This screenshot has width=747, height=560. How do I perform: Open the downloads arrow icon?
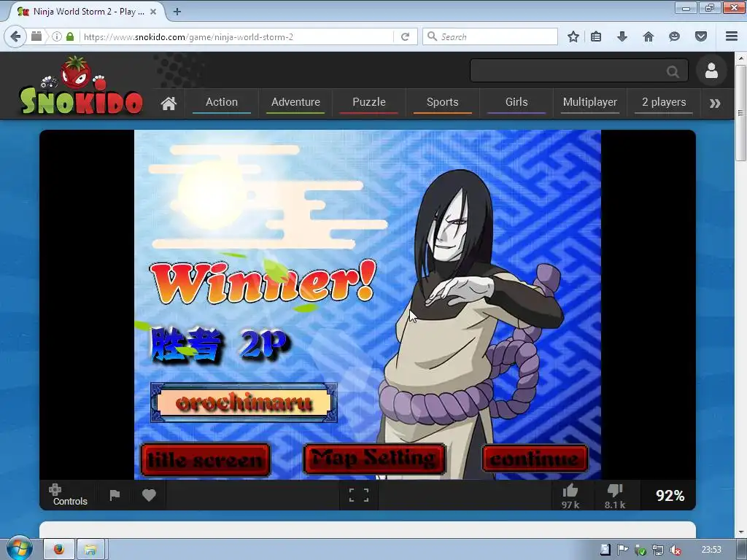(x=622, y=36)
